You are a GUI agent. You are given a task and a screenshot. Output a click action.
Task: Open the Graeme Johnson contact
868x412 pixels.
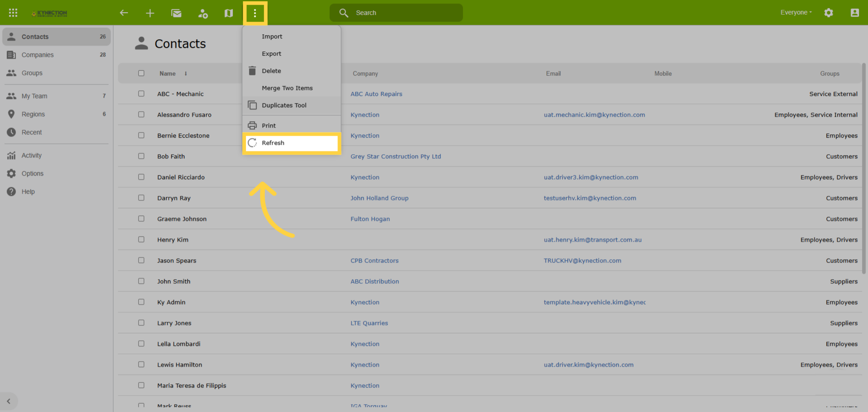click(182, 219)
